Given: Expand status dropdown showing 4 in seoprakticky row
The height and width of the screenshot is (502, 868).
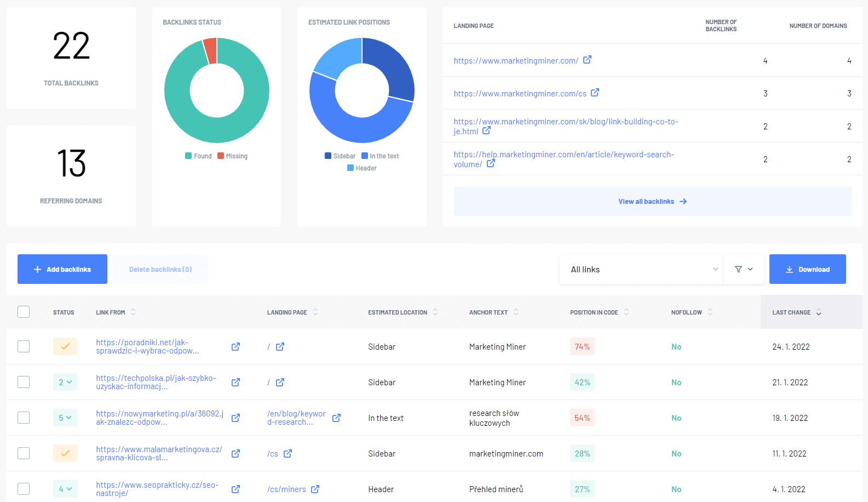Looking at the screenshot, I should click(x=65, y=489).
